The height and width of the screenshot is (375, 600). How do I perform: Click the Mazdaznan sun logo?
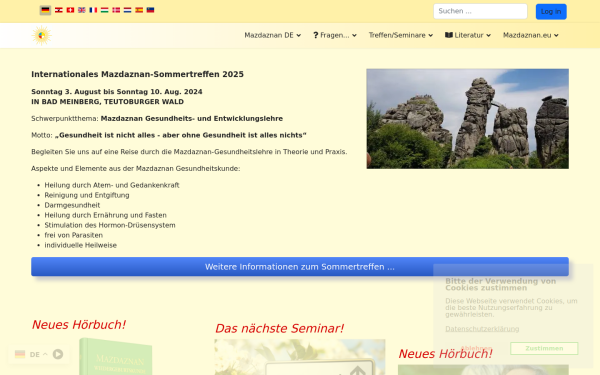point(41,36)
